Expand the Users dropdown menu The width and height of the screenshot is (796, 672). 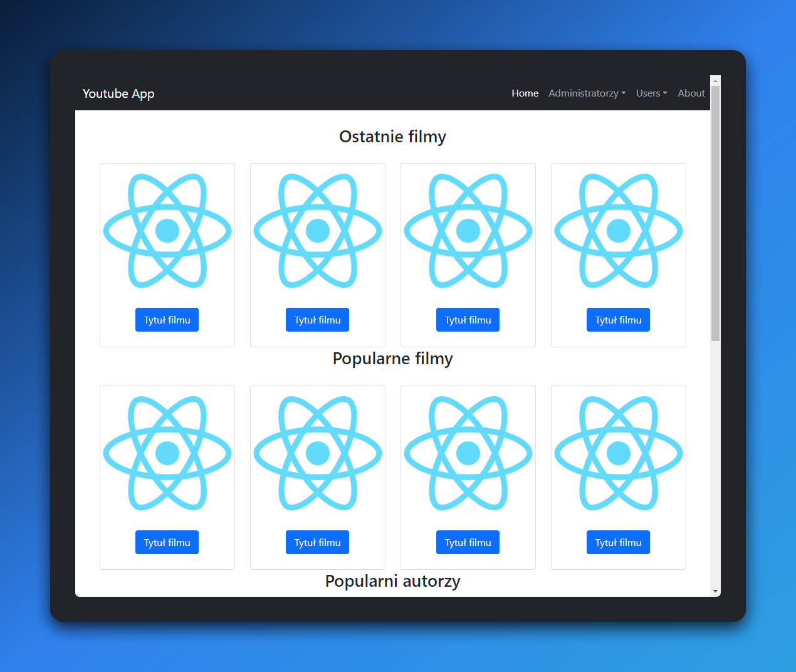coord(651,93)
